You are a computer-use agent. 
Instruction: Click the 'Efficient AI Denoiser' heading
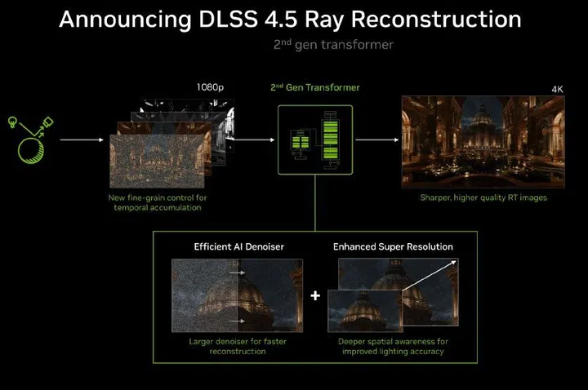click(238, 247)
